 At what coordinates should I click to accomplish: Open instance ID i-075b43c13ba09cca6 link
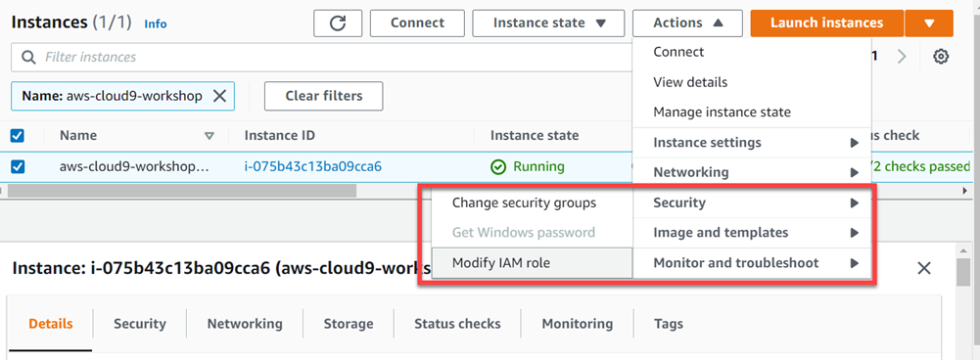pos(313,167)
